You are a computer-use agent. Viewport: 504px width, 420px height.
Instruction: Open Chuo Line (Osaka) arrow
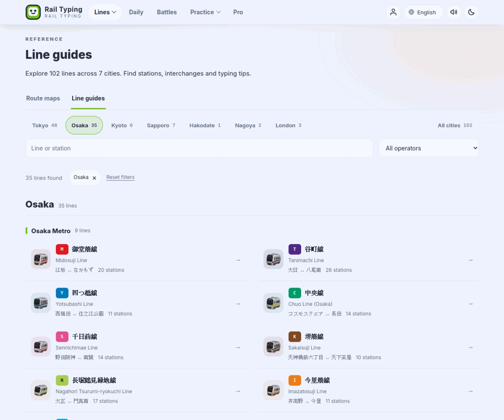471,304
